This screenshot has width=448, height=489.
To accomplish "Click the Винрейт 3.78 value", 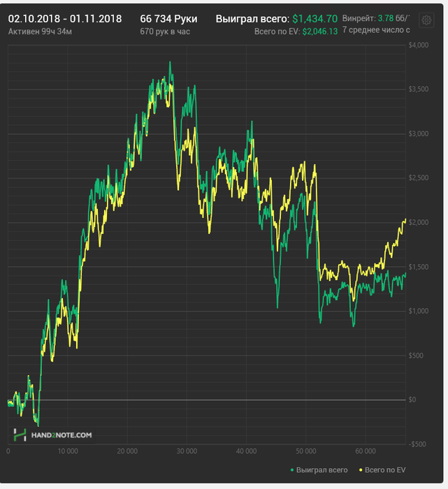I will pos(386,18).
